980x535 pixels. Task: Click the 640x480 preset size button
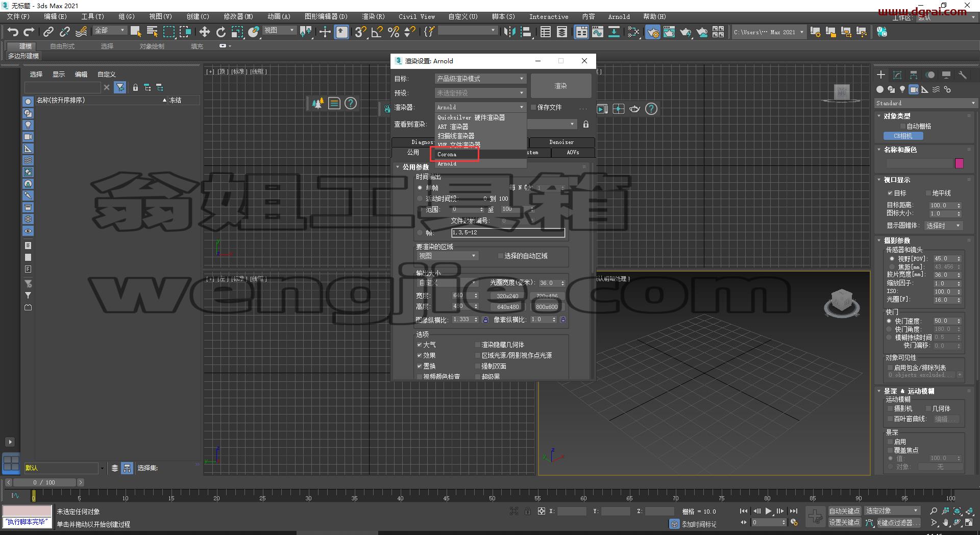tap(507, 307)
